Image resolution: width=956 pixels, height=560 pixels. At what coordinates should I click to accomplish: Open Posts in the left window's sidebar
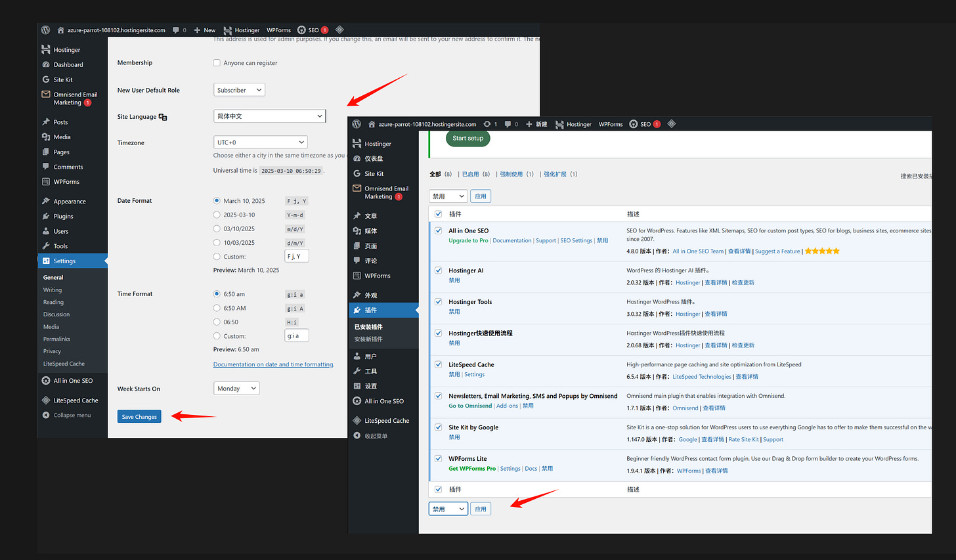point(60,122)
